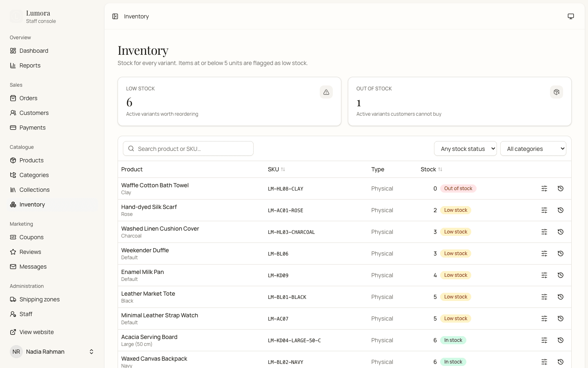Image resolution: width=588 pixels, height=368 pixels.
Task: Open Shipping zones in Administration
Action: point(52,299)
